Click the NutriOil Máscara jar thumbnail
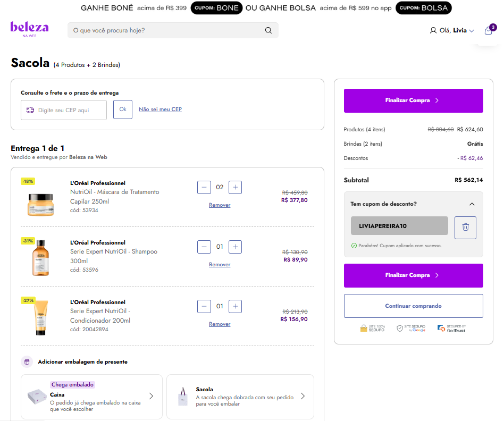The image size is (504, 421). click(x=40, y=205)
